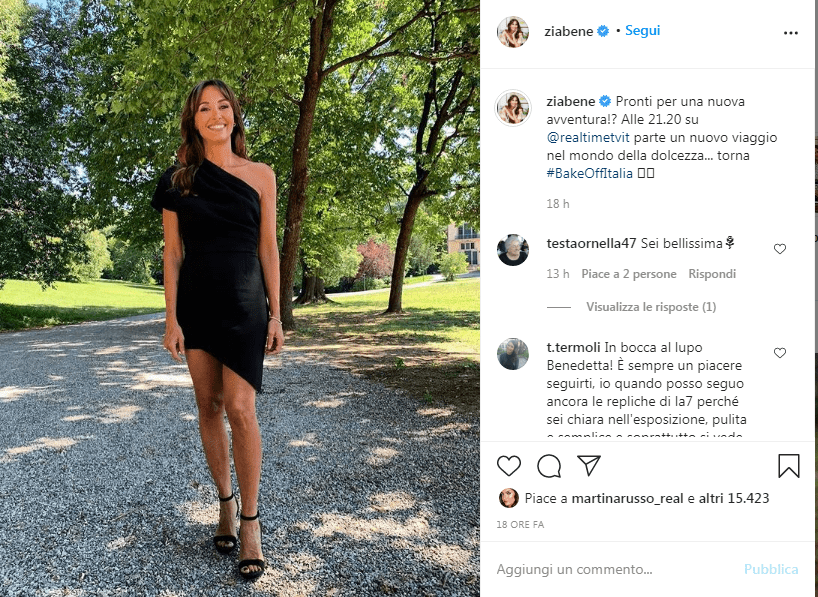Open the #BakeOffItalia hashtag
The height and width of the screenshot is (597, 818).
point(590,173)
